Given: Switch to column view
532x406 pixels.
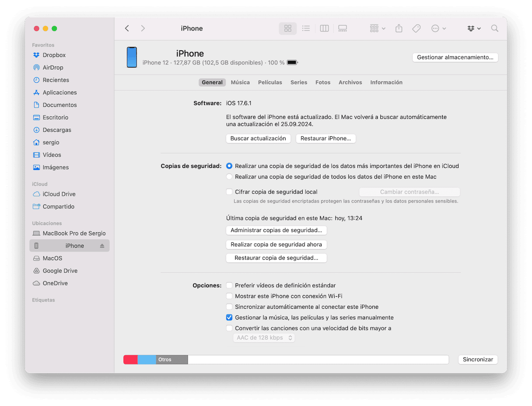Looking at the screenshot, I should click(x=324, y=28).
